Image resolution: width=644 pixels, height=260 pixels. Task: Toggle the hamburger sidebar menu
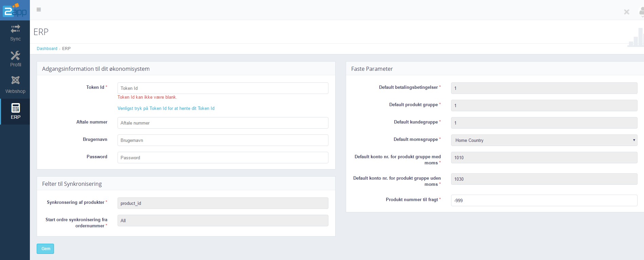point(39,10)
